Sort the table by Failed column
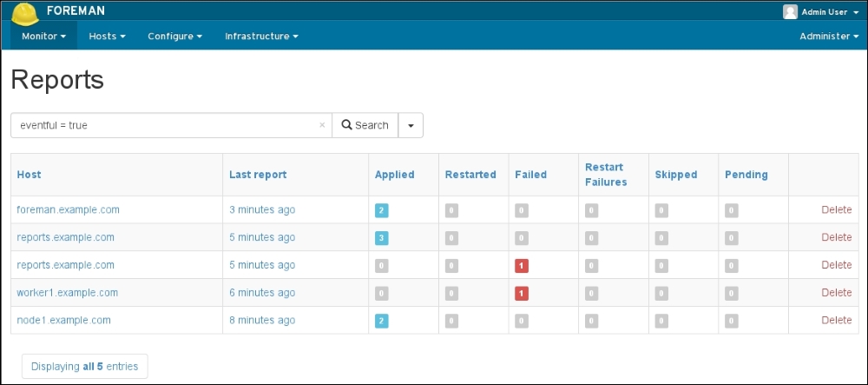Viewport: 868px width, 385px height. [x=530, y=175]
